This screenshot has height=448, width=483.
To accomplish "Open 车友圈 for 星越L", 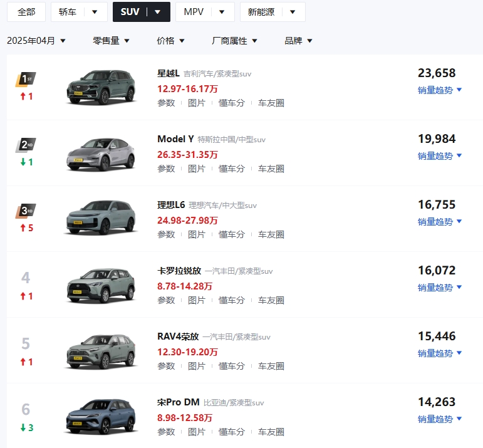I will point(271,103).
